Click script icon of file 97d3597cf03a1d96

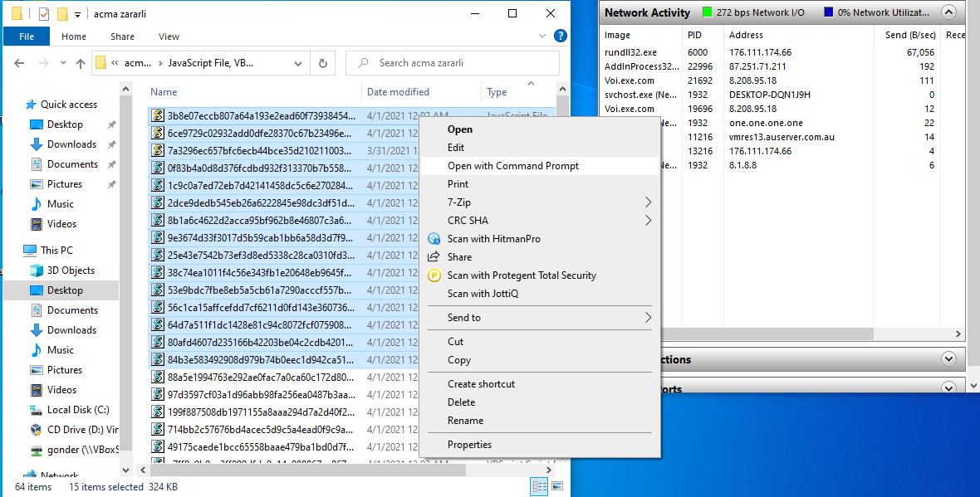click(x=158, y=395)
